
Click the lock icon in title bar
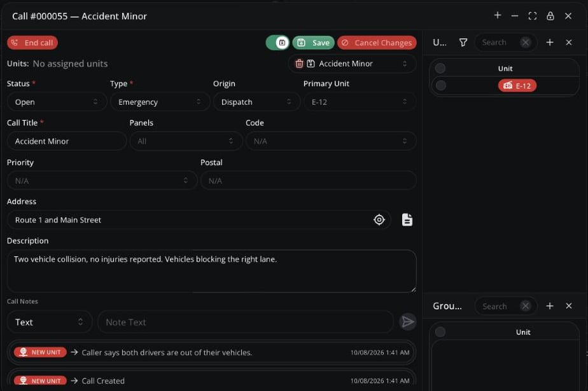coord(550,16)
